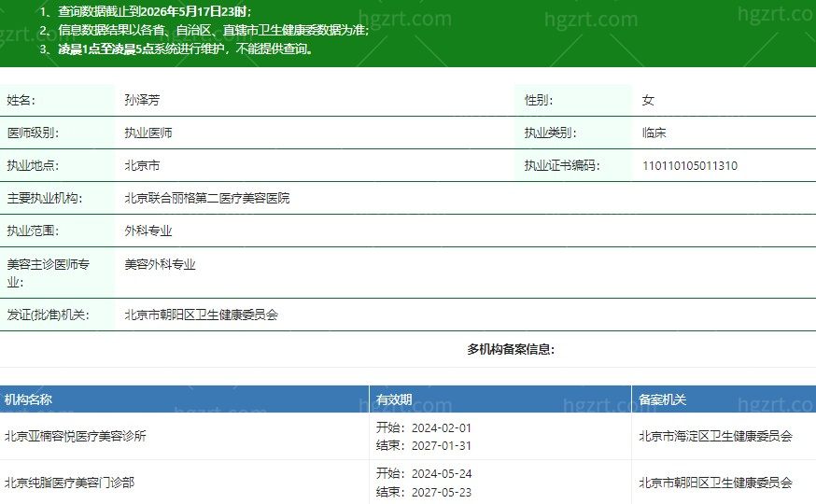Select 北京市海淀区卫生健康委员会 cell
The width and height of the screenshot is (816, 504).
pyautogui.click(x=715, y=437)
